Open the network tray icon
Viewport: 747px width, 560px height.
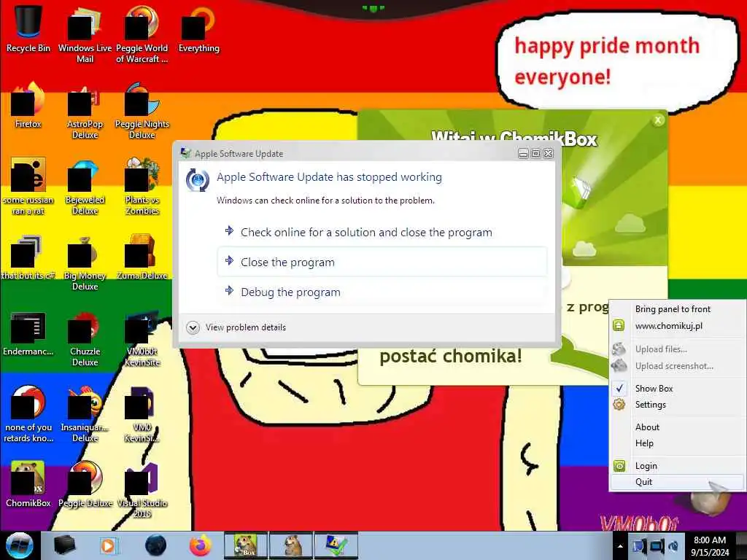click(x=657, y=546)
